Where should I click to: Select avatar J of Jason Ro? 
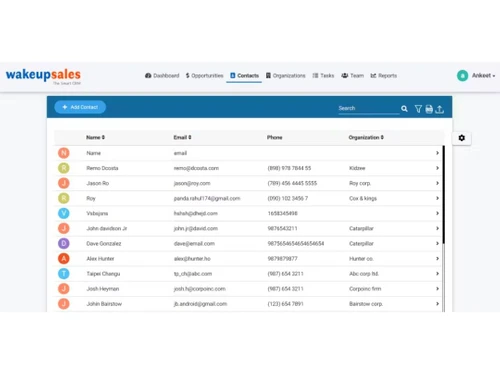click(x=64, y=183)
